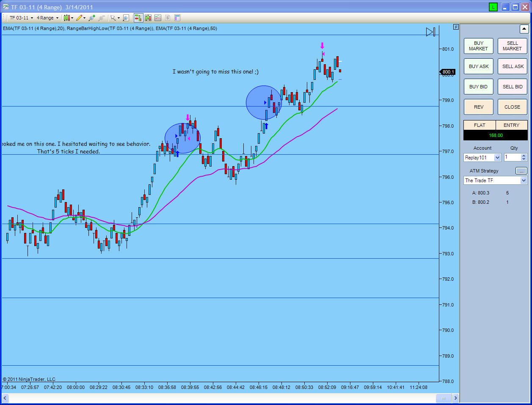This screenshot has height=405, width=532.
Task: Toggle the Chart Trader panel icon
Action: click(x=138, y=18)
